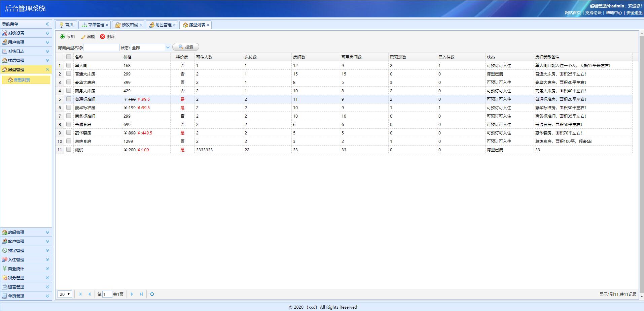
Task: Open 房型列表 in the sidebar tree
Action: pos(22,80)
